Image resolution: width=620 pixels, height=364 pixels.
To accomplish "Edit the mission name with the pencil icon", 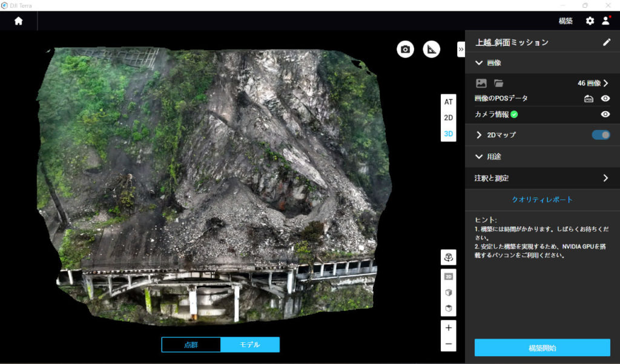I will pos(605,42).
